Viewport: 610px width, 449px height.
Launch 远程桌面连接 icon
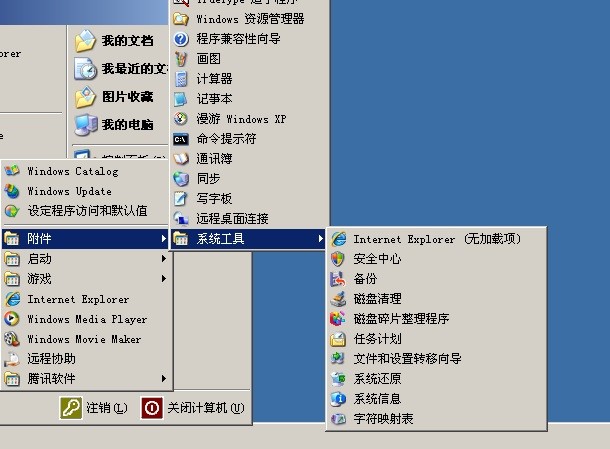point(181,219)
